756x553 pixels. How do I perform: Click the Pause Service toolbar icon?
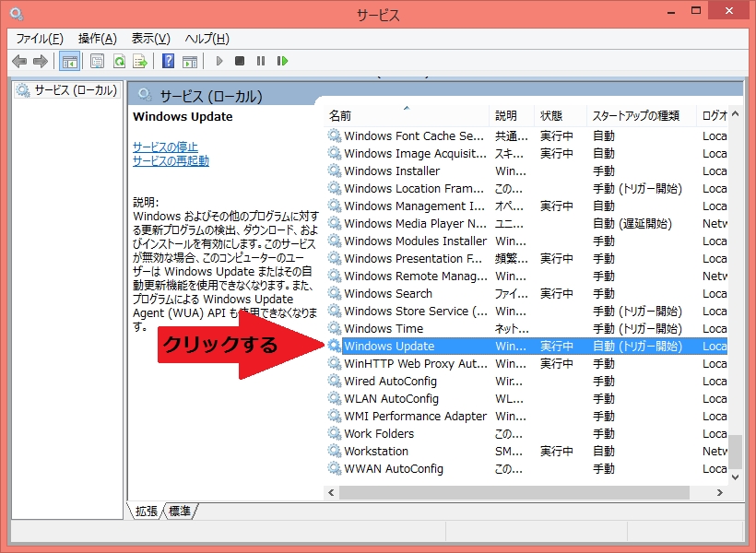(261, 61)
